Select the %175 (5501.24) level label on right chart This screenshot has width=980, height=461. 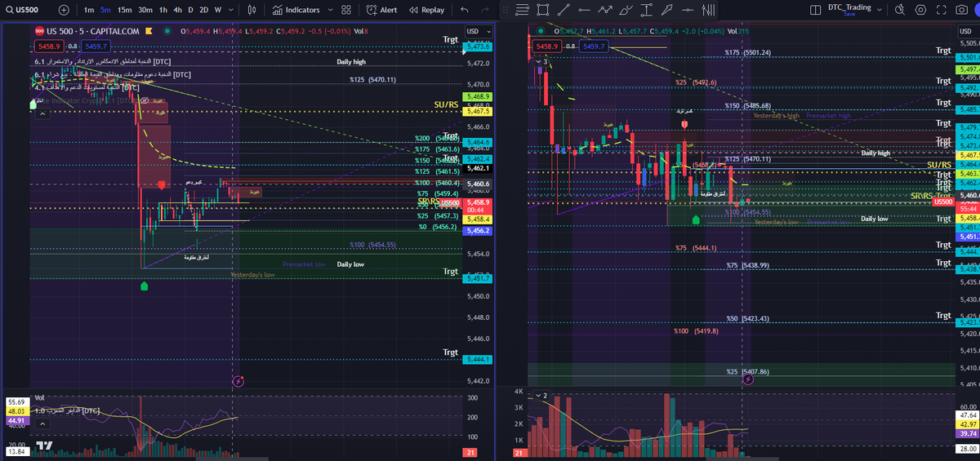click(x=747, y=52)
